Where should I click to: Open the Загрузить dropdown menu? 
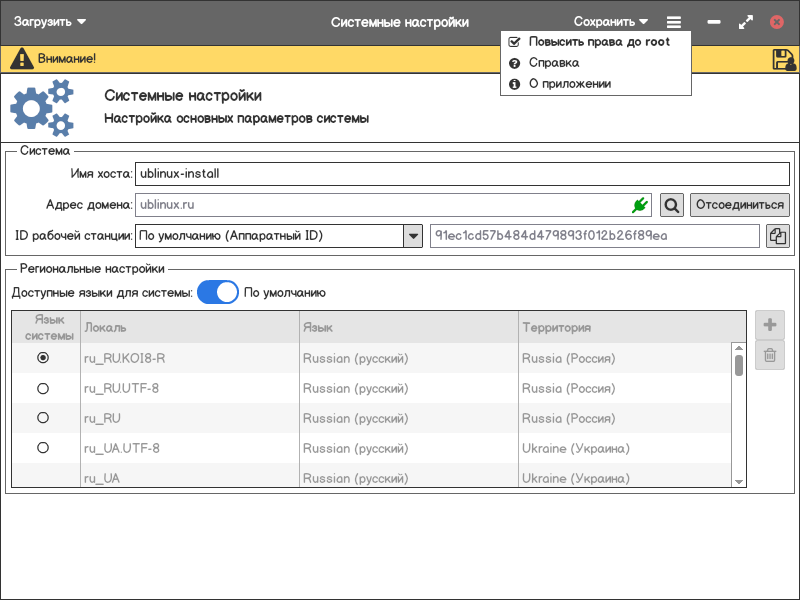(50, 21)
